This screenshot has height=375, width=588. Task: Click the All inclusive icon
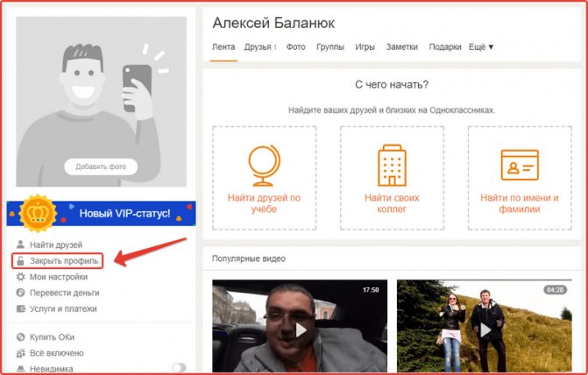pos(20,353)
